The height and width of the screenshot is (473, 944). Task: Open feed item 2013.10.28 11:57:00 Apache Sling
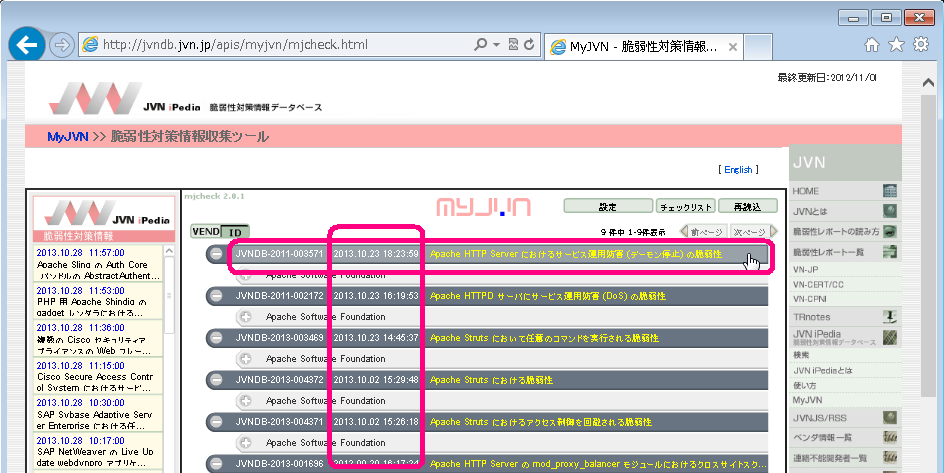[98, 264]
